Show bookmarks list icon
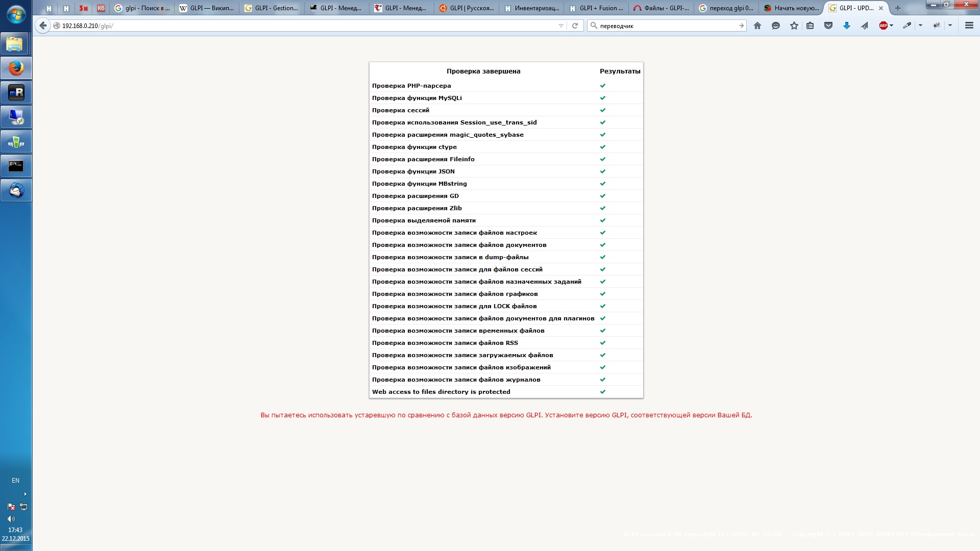The width and height of the screenshot is (980, 551). pyautogui.click(x=810, y=26)
